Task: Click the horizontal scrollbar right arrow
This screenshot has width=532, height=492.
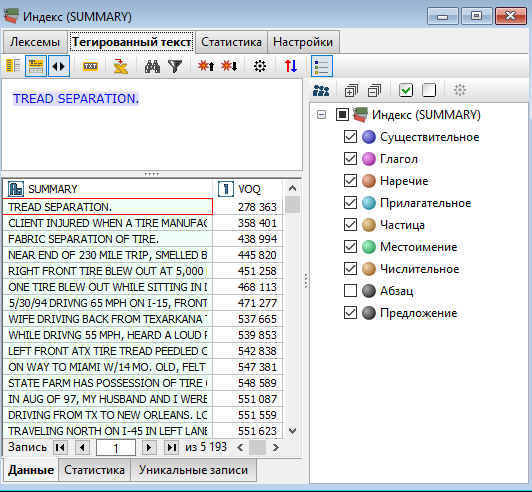Action: (x=276, y=448)
